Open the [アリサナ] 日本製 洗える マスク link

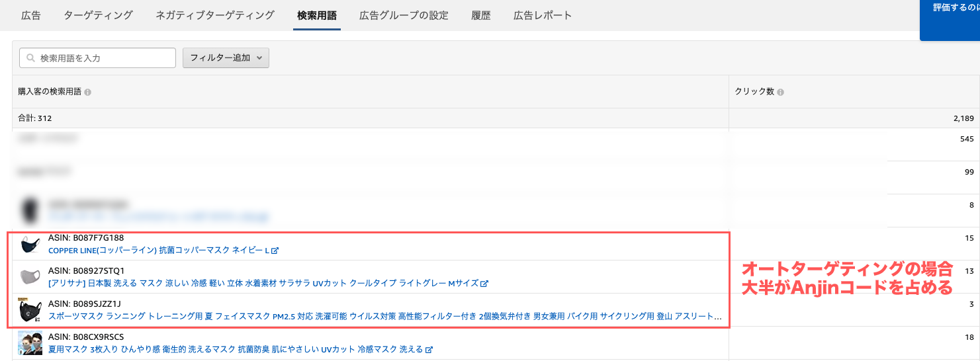pyautogui.click(x=263, y=284)
